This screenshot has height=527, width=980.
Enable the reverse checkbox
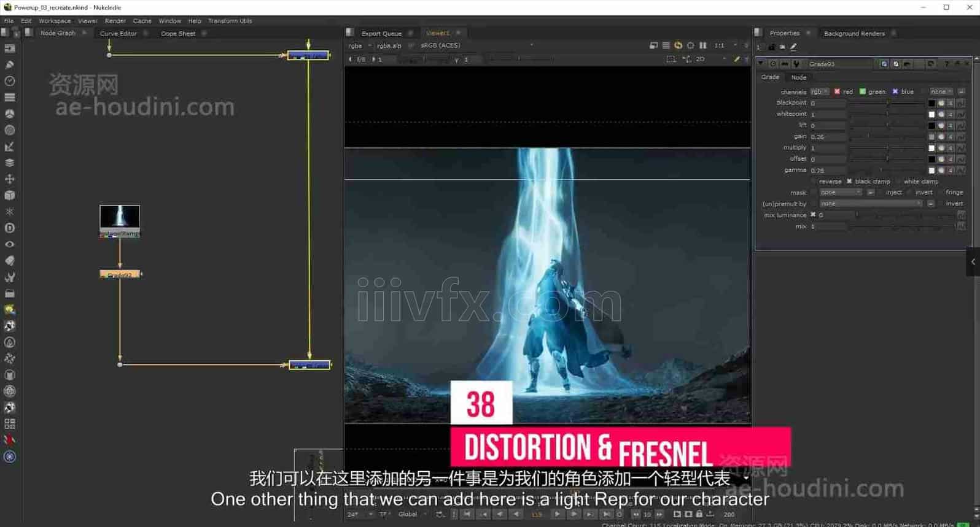point(814,182)
